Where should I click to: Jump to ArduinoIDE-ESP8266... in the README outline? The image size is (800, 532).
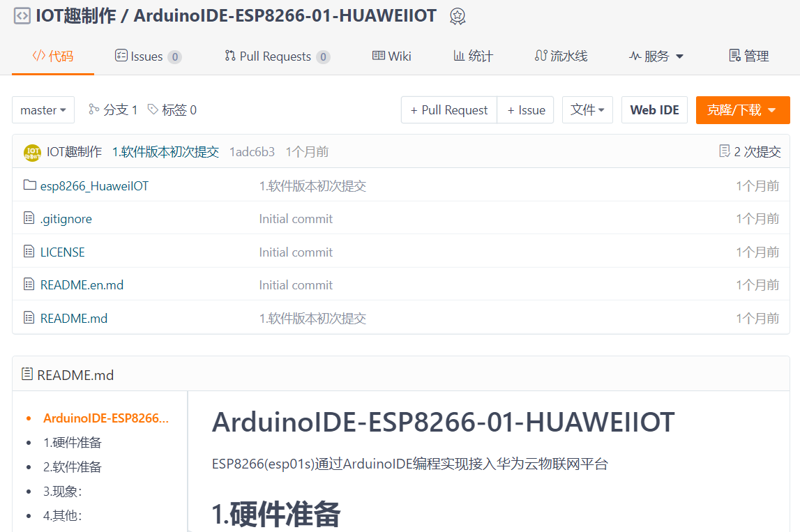click(x=105, y=418)
